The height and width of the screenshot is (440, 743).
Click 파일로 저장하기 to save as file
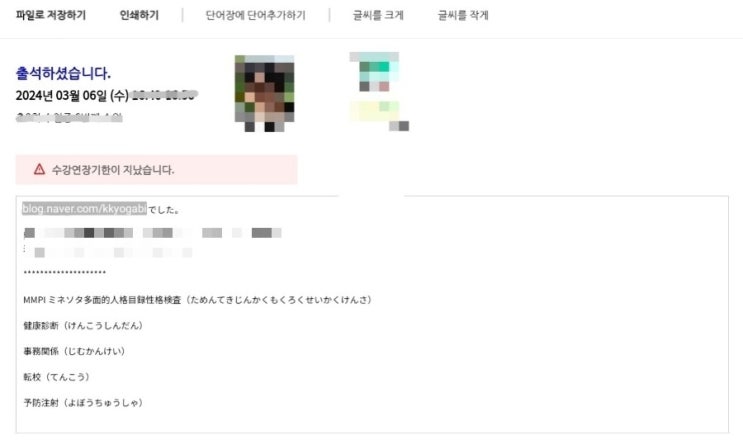coord(51,15)
